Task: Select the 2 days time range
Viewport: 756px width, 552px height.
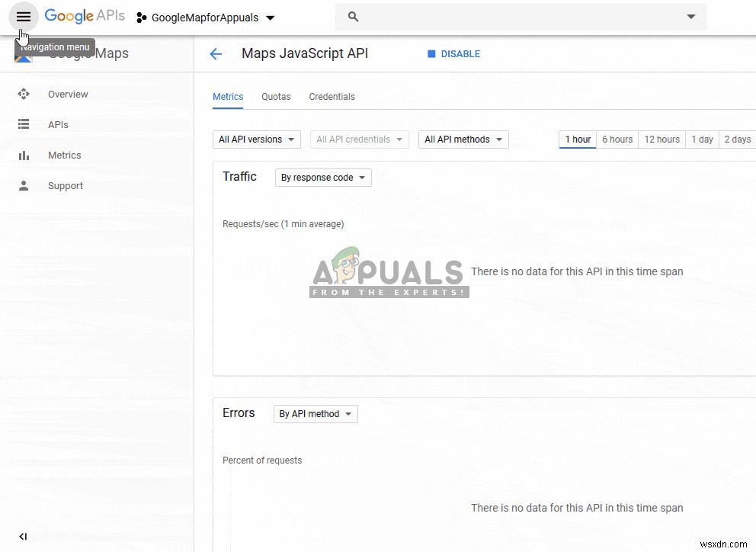Action: pyautogui.click(x=736, y=140)
